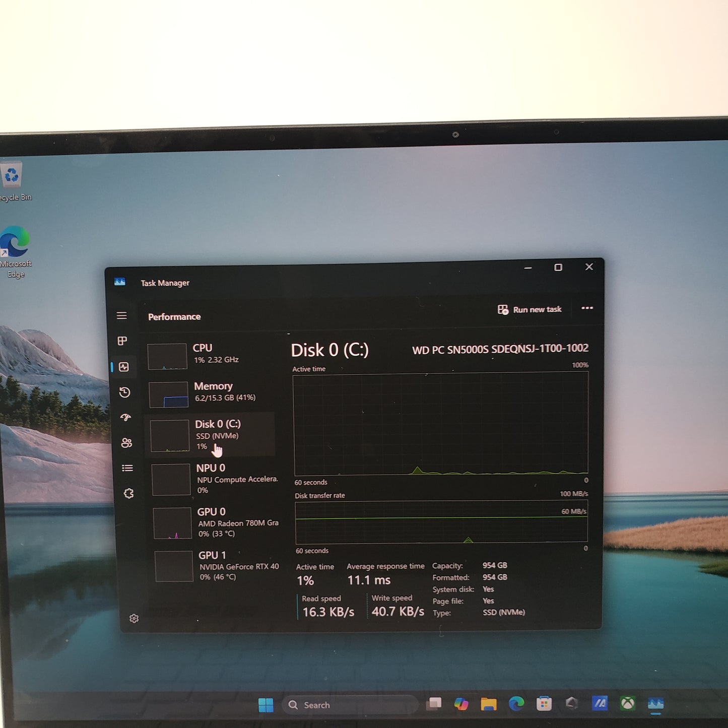This screenshot has height=728, width=728.
Task: Close the Task Manager window
Action: click(x=589, y=267)
